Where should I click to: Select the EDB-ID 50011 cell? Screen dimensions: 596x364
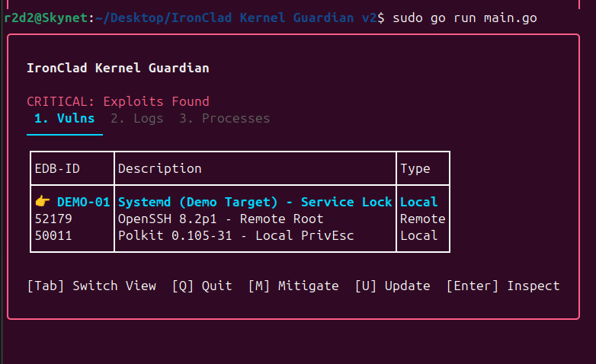coord(53,235)
